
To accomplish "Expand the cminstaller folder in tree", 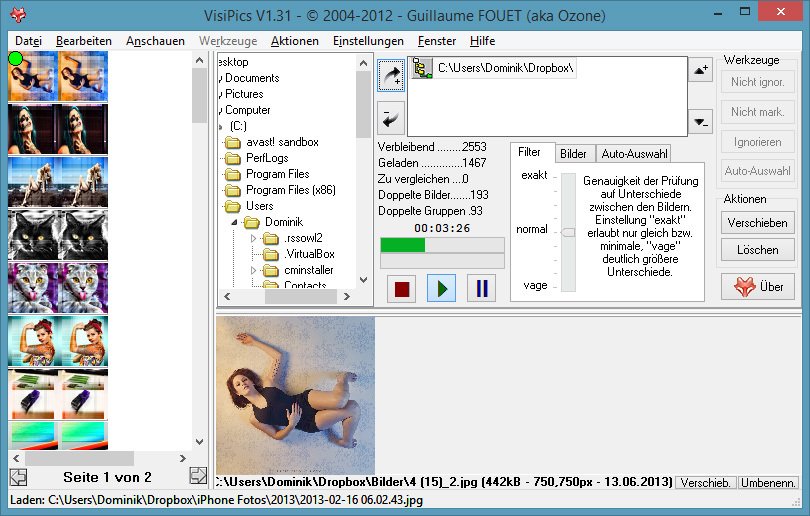I will (x=254, y=270).
